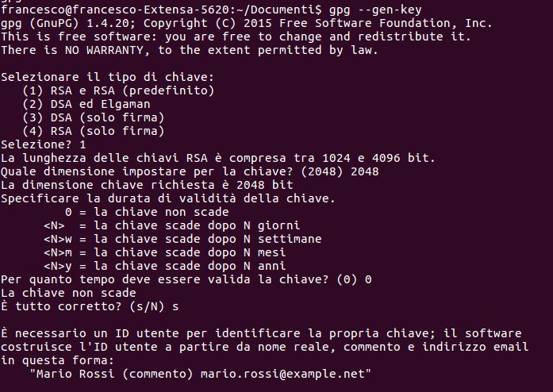This screenshot has width=553, height=392.
Task: Click the validity answer after 'valida la chiave? (0)'
Action: pos(368,279)
